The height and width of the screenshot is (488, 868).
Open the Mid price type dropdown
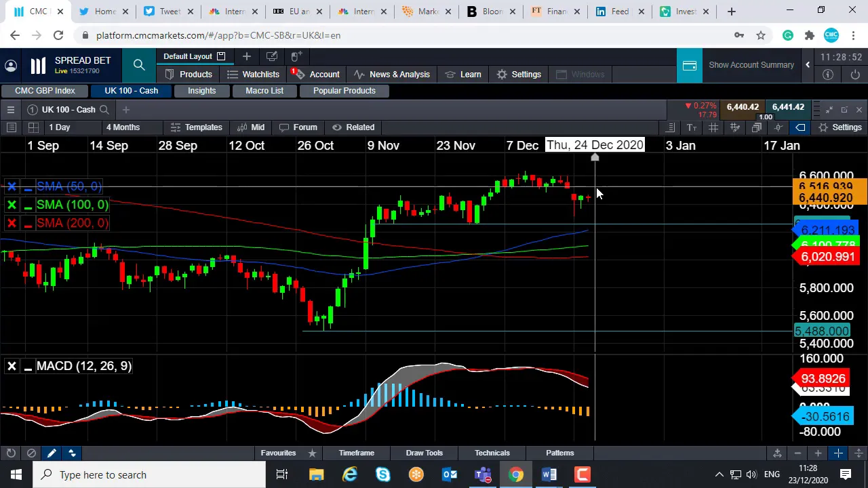(251, 127)
